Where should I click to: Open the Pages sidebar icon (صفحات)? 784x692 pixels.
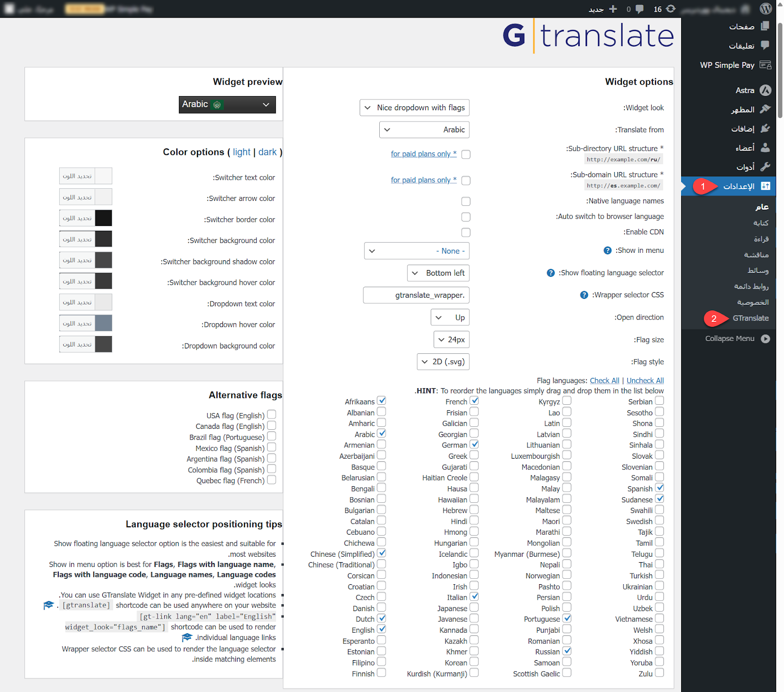(x=765, y=26)
